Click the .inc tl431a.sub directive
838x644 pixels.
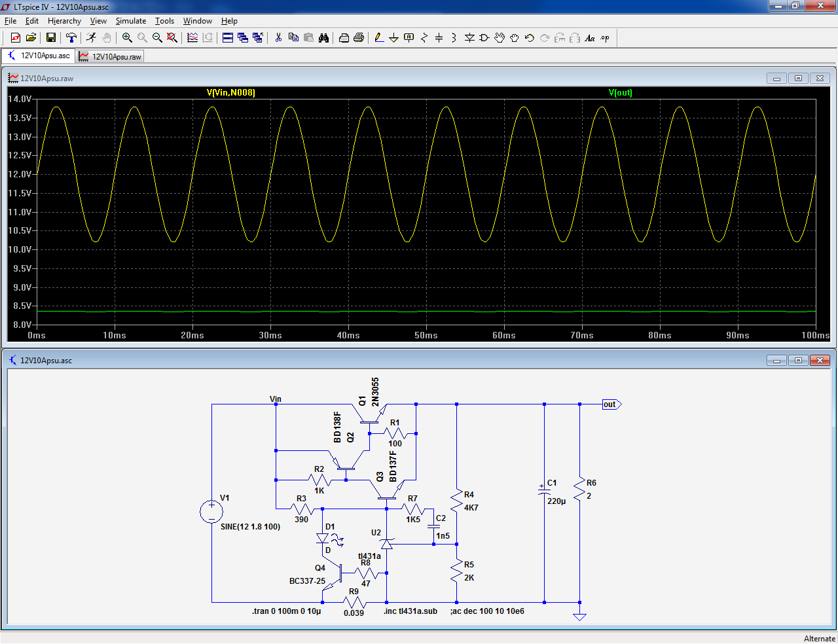pyautogui.click(x=410, y=611)
